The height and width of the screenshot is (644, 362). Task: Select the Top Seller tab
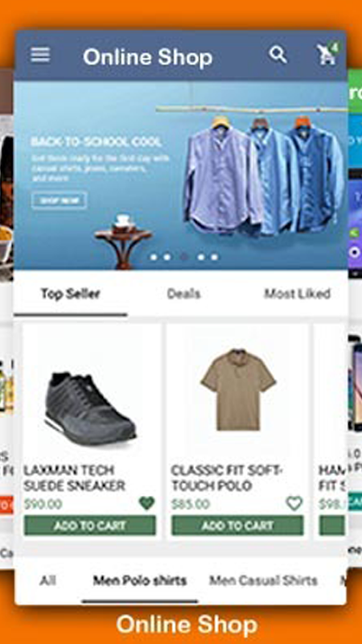pos(70,294)
